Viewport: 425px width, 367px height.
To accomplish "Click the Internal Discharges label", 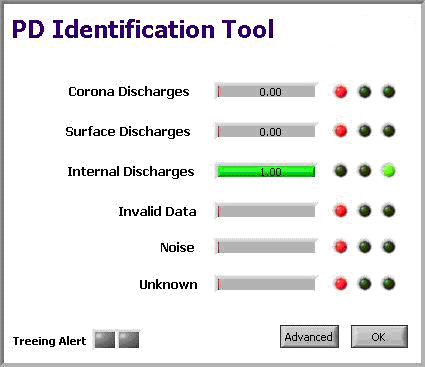I will coord(131,172).
